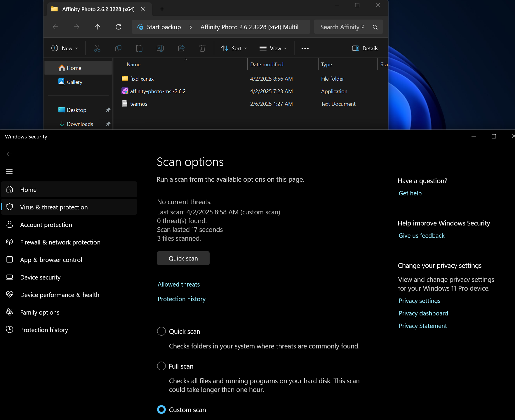Open Virus & threat protection section
The image size is (515, 420).
(69, 207)
